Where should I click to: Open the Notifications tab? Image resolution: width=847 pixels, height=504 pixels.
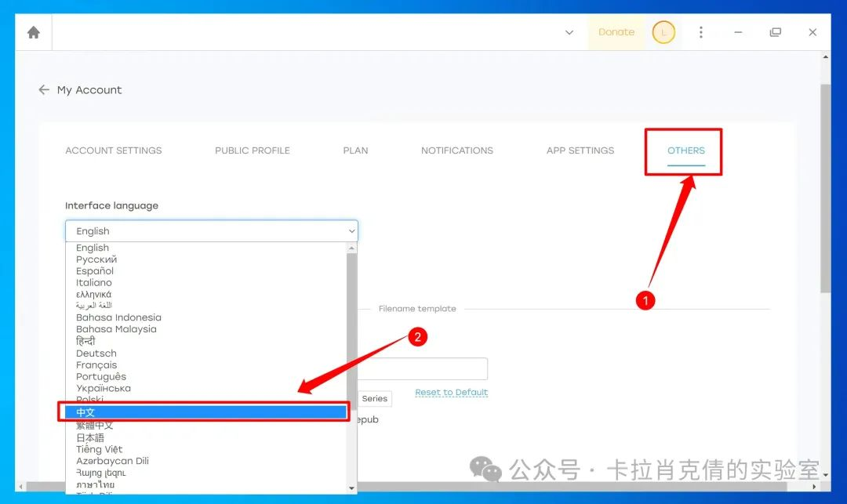point(456,150)
